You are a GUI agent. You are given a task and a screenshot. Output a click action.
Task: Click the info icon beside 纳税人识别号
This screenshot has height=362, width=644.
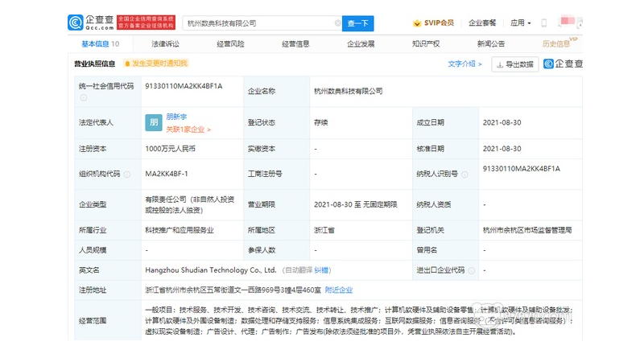pyautogui.click(x=464, y=175)
